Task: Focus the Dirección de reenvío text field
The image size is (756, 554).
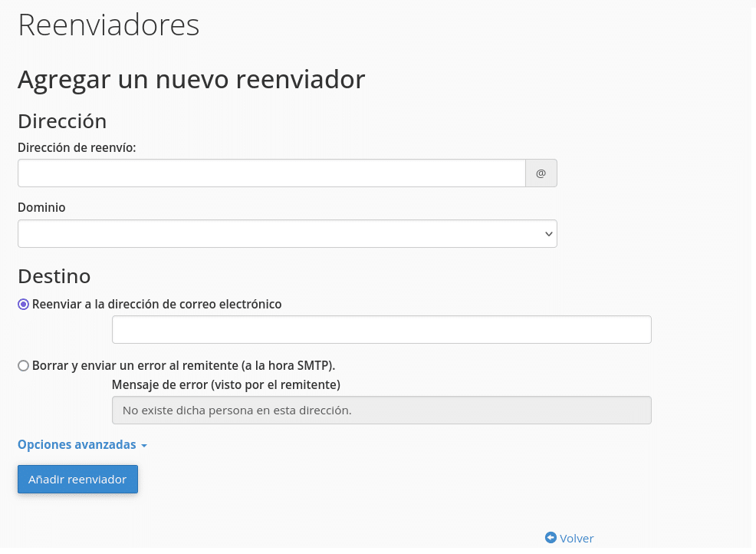Action: coord(271,173)
